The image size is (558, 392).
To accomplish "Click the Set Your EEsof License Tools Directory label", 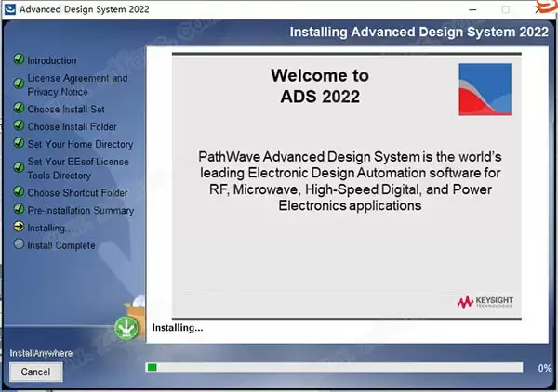I will 77,168.
